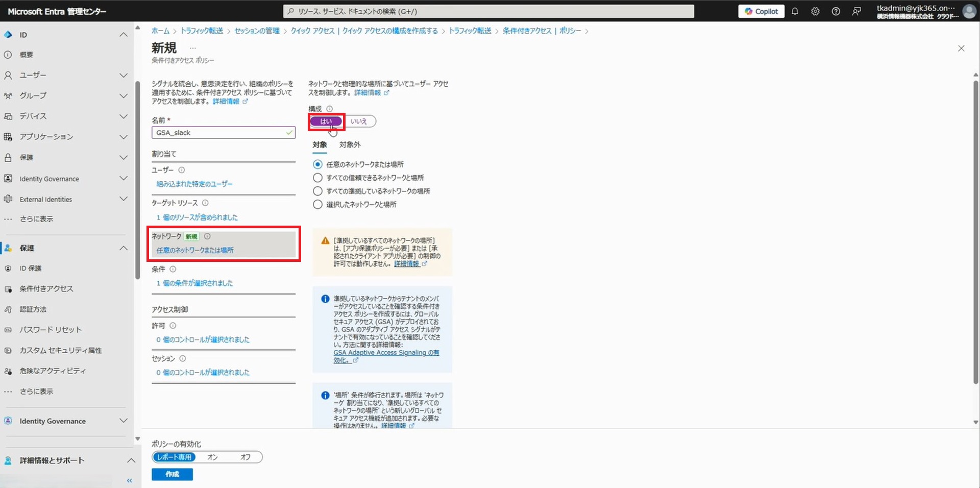Collapse the 詳細情報とサポート section

(x=131, y=460)
